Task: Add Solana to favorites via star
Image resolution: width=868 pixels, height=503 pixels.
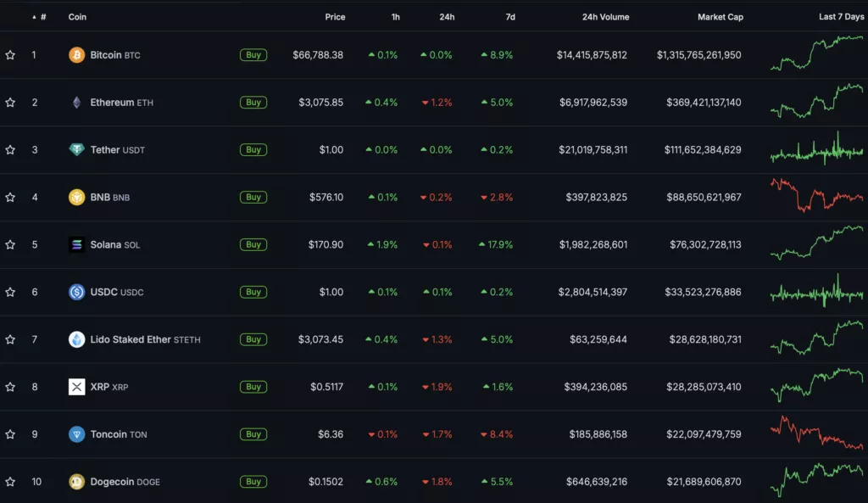Action: (x=10, y=244)
